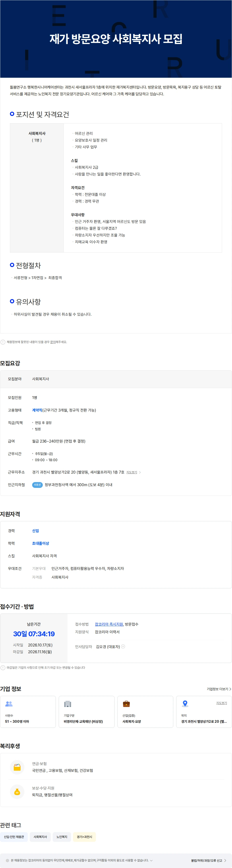Image resolution: width=232 pixels, height=868 pixels.
Task: Click the Line 4 subway badge
Action: coord(37,485)
